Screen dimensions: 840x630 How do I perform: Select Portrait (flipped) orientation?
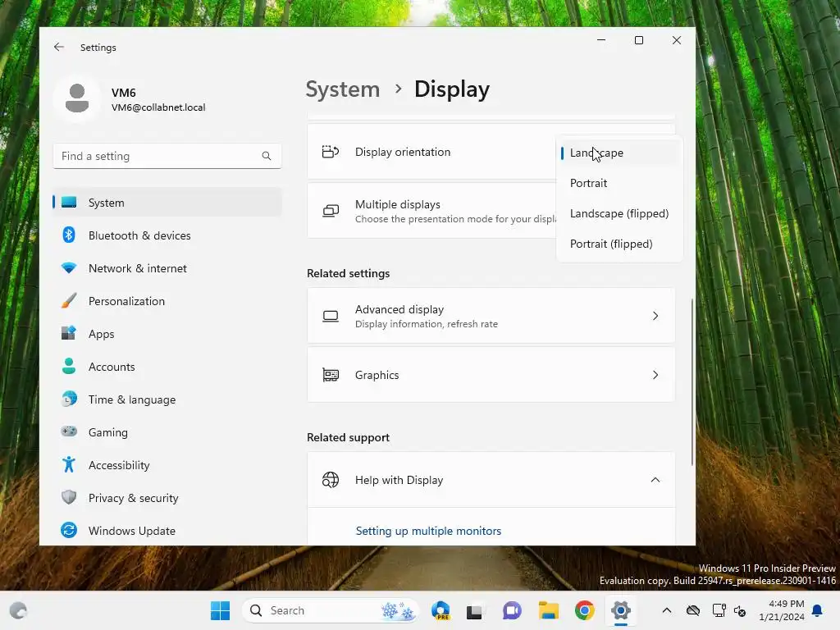[x=619, y=244]
